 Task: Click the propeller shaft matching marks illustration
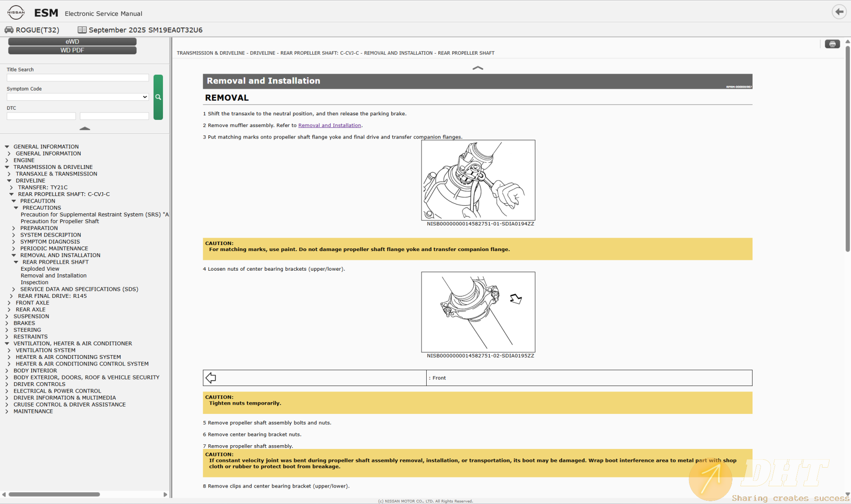[478, 180]
